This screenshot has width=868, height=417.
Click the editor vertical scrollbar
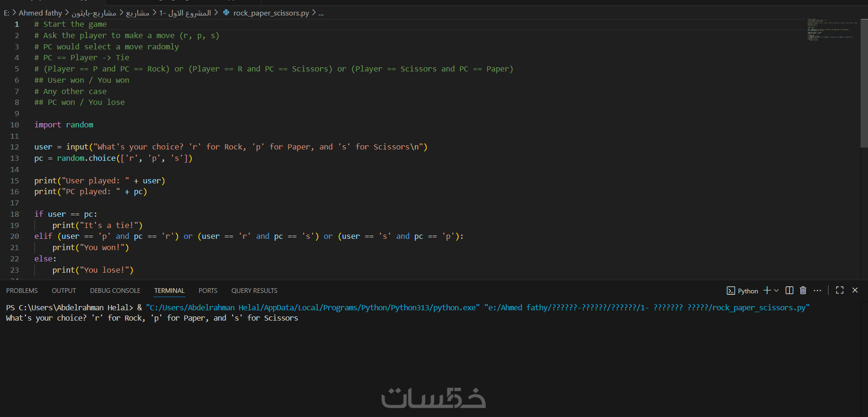pos(864,85)
